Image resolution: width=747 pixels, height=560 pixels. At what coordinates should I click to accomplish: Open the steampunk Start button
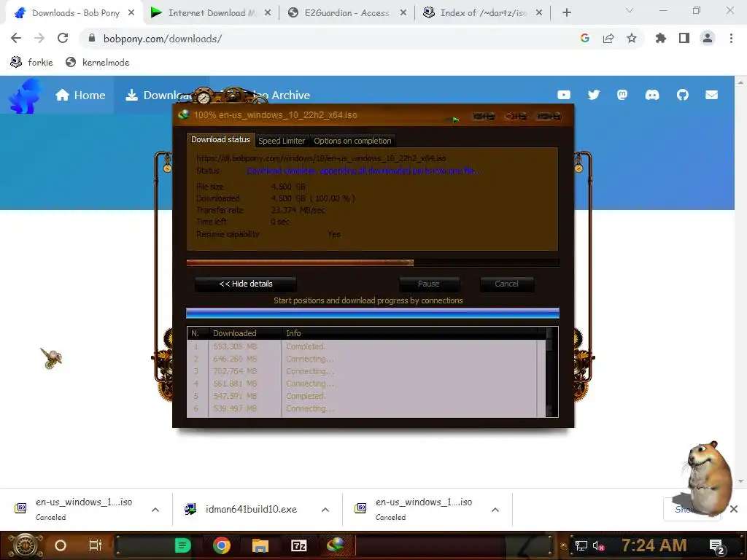(x=26, y=546)
